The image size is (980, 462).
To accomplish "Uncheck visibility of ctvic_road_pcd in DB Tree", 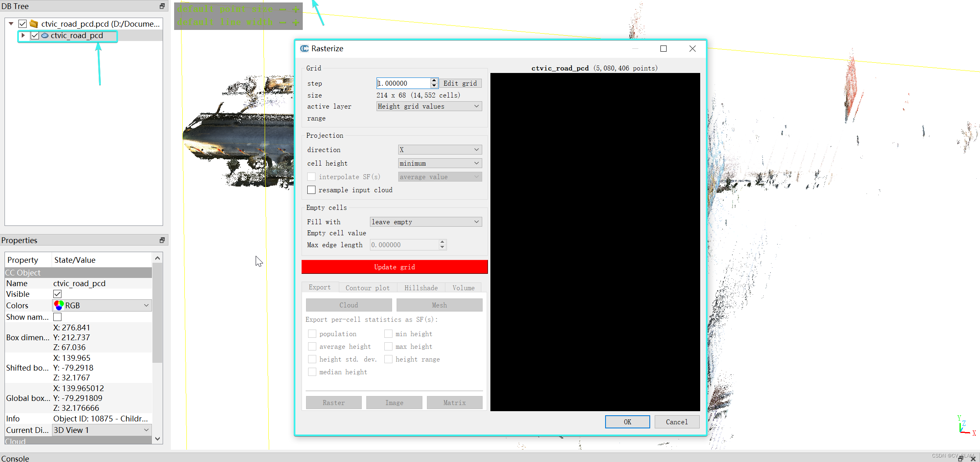I will pos(35,36).
